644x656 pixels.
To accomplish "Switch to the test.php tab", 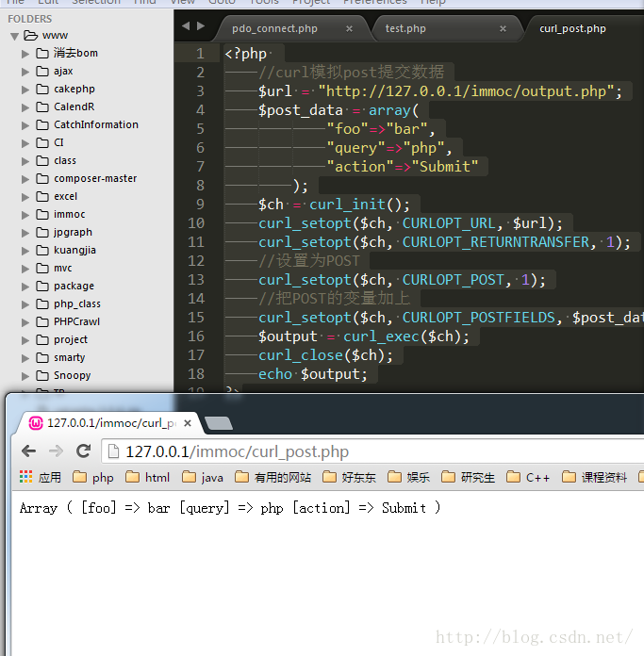I will (405, 28).
